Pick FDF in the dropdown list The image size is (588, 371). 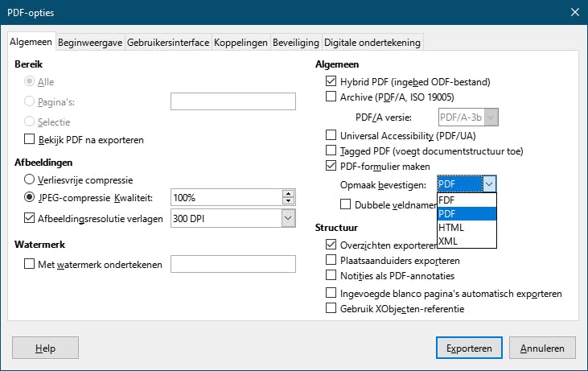pos(447,200)
